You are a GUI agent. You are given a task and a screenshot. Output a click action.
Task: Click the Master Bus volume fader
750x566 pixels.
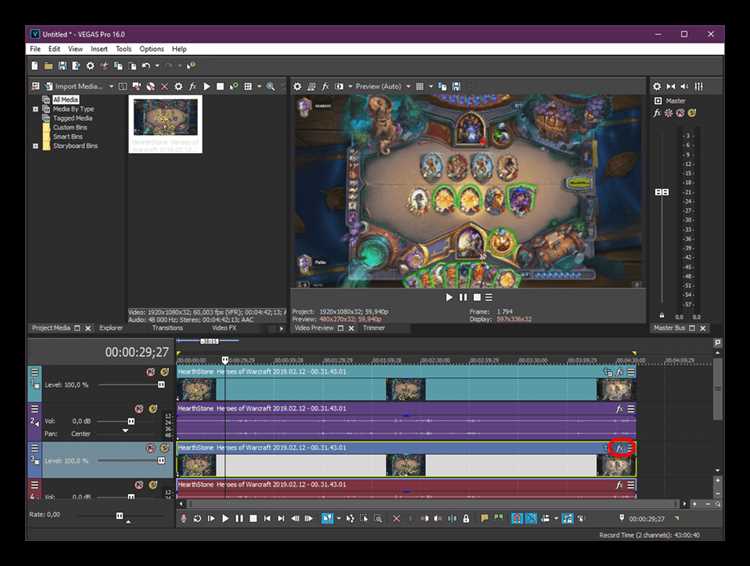pos(662,192)
